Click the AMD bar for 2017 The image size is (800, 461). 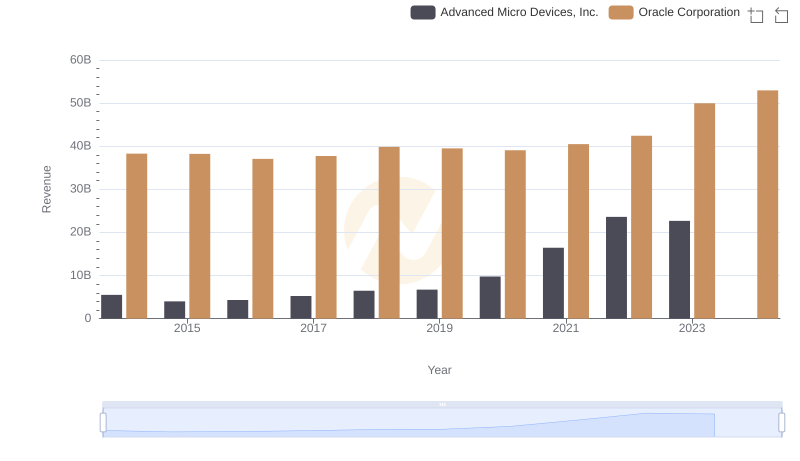pos(301,307)
